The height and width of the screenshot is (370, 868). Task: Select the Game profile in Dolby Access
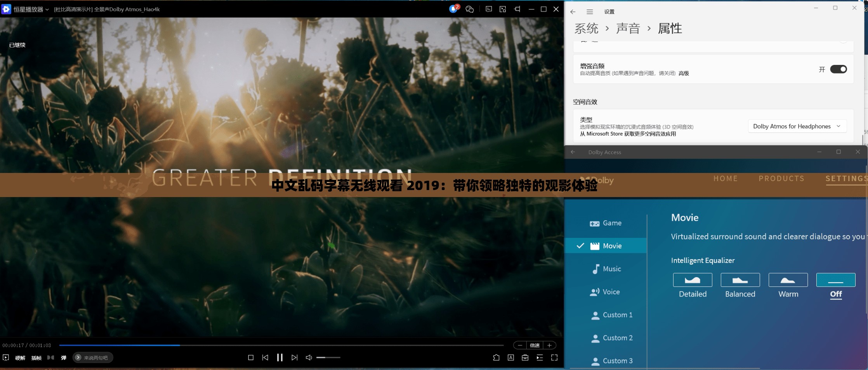(x=606, y=223)
